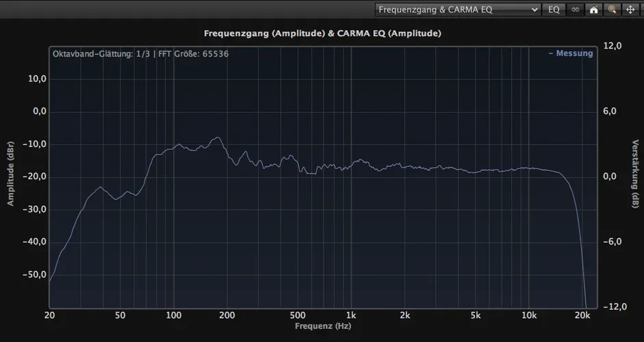
Task: Click the -50,0 amplitude axis value
Action: pos(36,275)
